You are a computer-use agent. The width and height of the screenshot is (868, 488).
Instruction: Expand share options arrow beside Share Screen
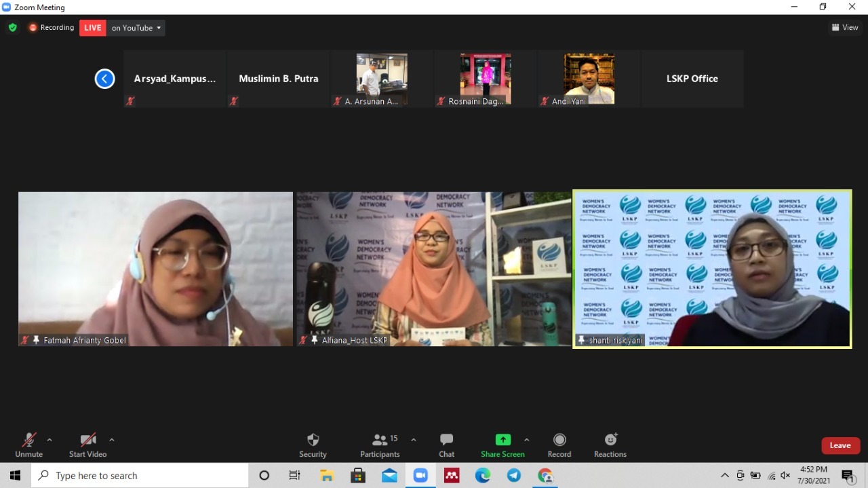tap(527, 440)
